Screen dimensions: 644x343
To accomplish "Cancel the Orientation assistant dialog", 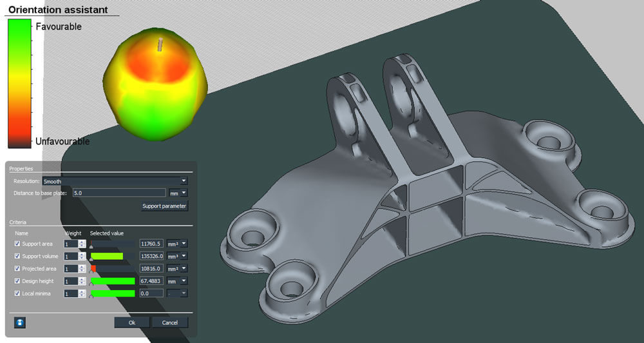I will [x=170, y=322].
